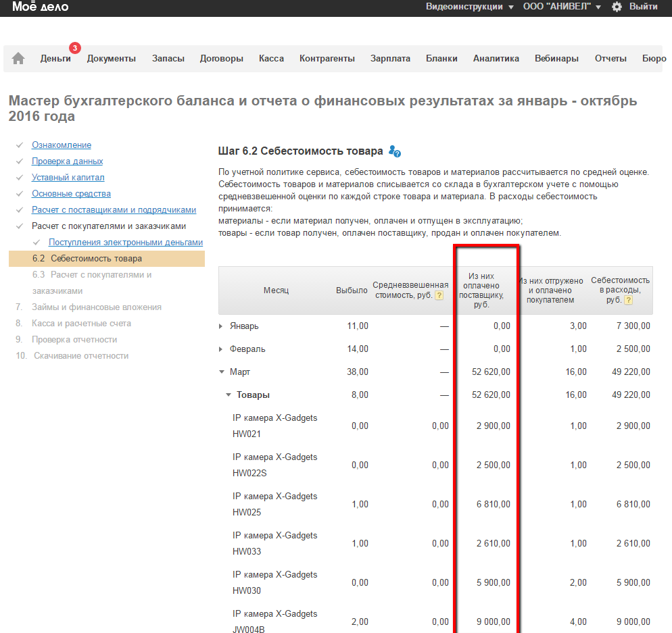This screenshot has height=633, width=672.
Task: Expand the Январь row
Action: (x=221, y=326)
